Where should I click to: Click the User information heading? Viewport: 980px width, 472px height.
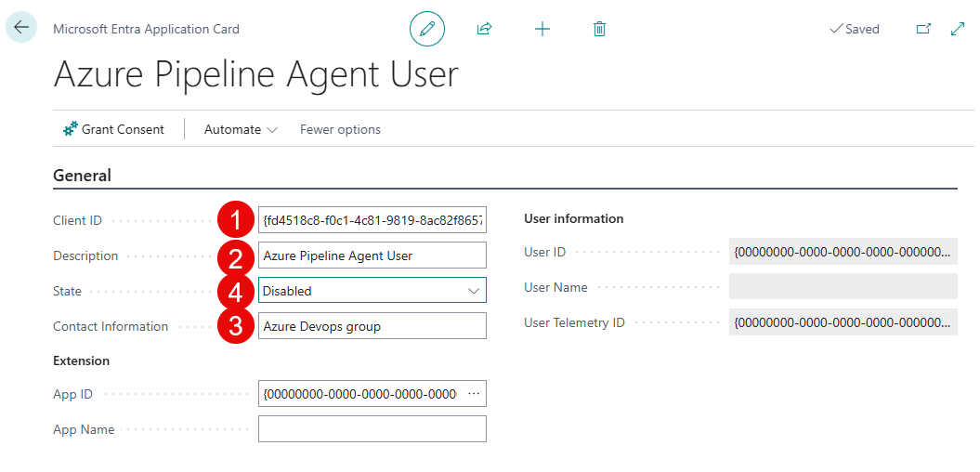(574, 218)
